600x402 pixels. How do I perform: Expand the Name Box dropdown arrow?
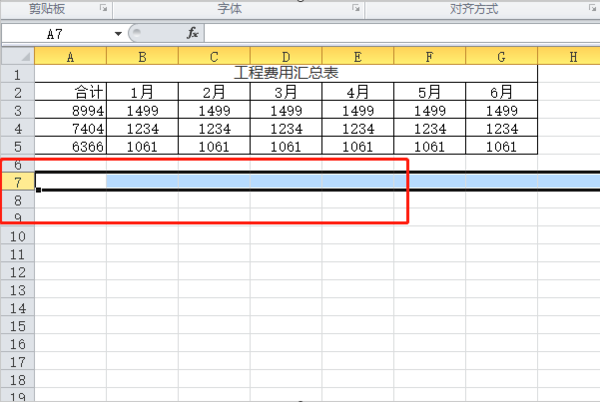(x=118, y=33)
